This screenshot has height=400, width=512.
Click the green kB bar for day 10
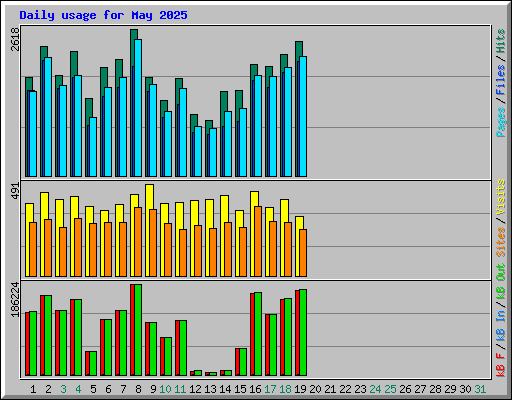168,356
